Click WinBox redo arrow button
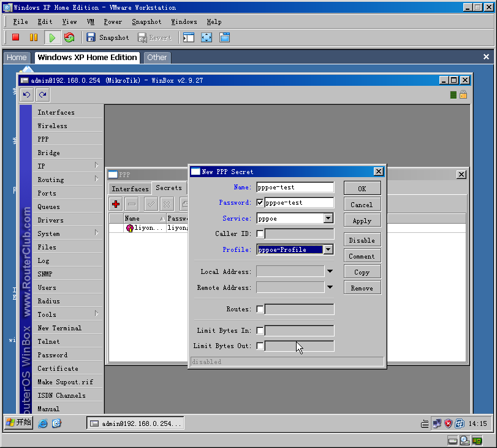 [43, 94]
